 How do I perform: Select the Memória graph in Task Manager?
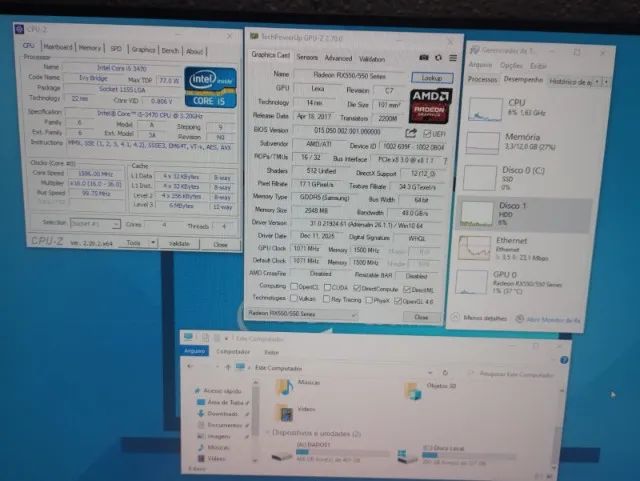483,143
